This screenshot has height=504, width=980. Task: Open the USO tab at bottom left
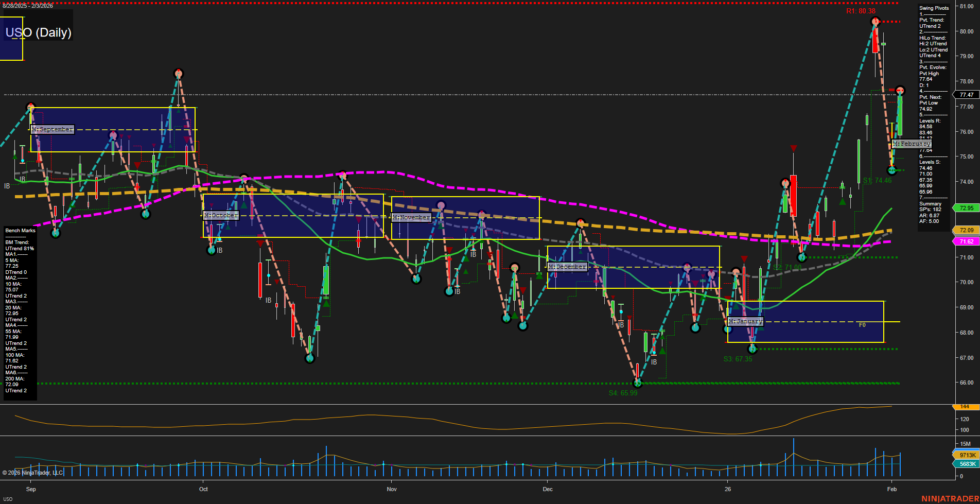[x=8, y=499]
